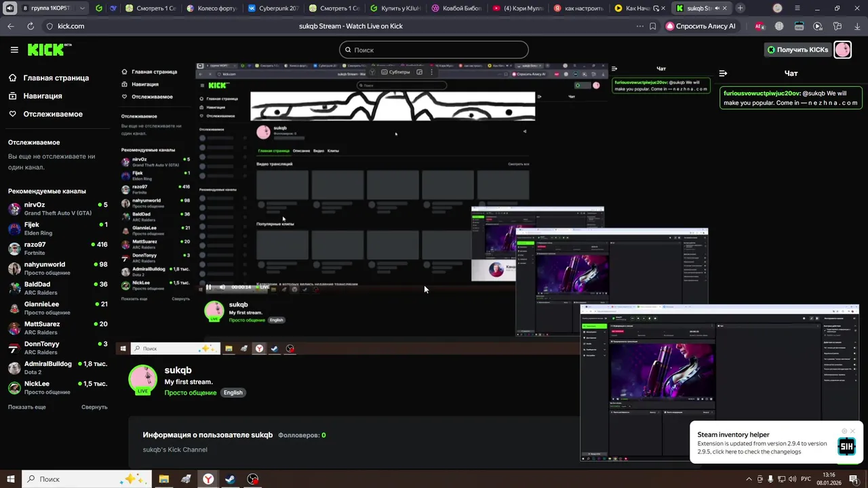The width and height of the screenshot is (868, 488).
Task: Click Windows taskbar Поиск search box
Action: pyautogui.click(x=87, y=479)
